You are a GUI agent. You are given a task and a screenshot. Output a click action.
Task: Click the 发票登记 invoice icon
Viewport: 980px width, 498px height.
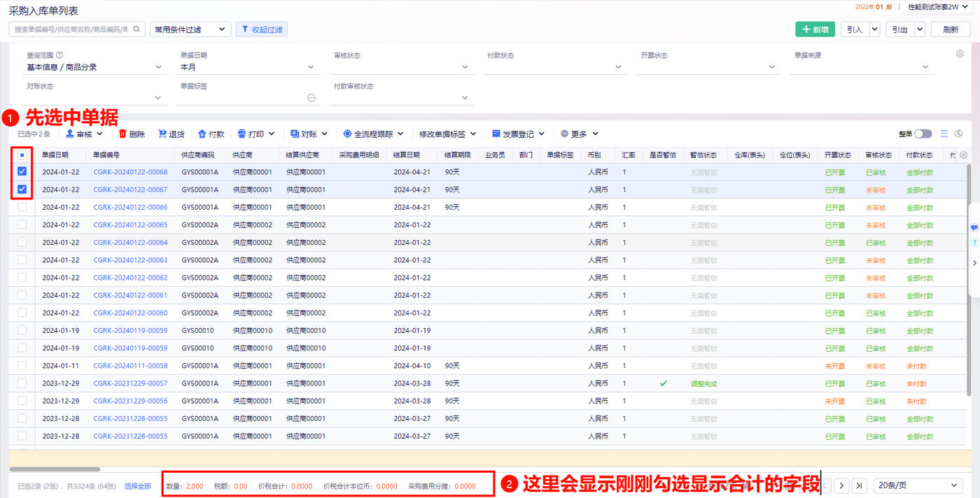[x=496, y=134]
